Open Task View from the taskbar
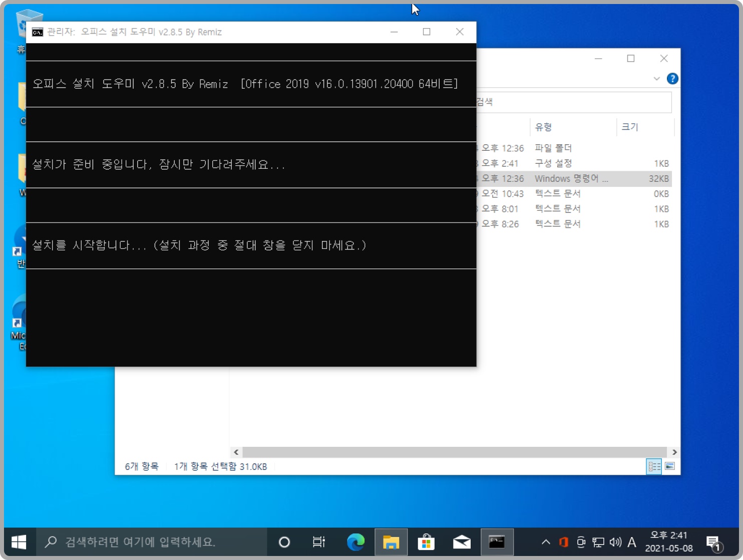Viewport: 743px width, 560px height. [x=318, y=542]
